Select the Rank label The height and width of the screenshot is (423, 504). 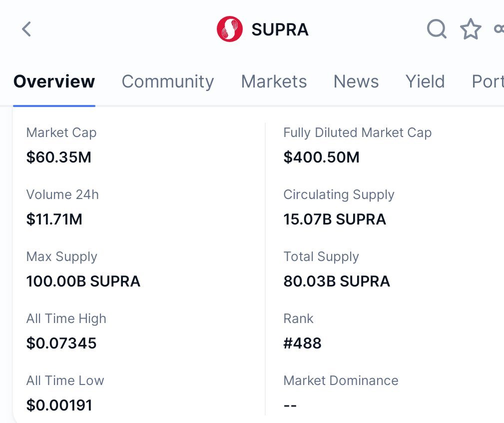[x=298, y=318]
